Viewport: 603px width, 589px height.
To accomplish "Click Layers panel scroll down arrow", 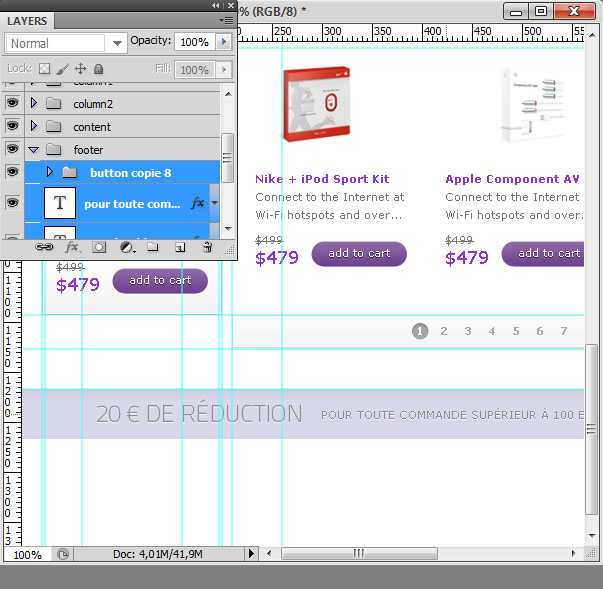I will click(228, 228).
